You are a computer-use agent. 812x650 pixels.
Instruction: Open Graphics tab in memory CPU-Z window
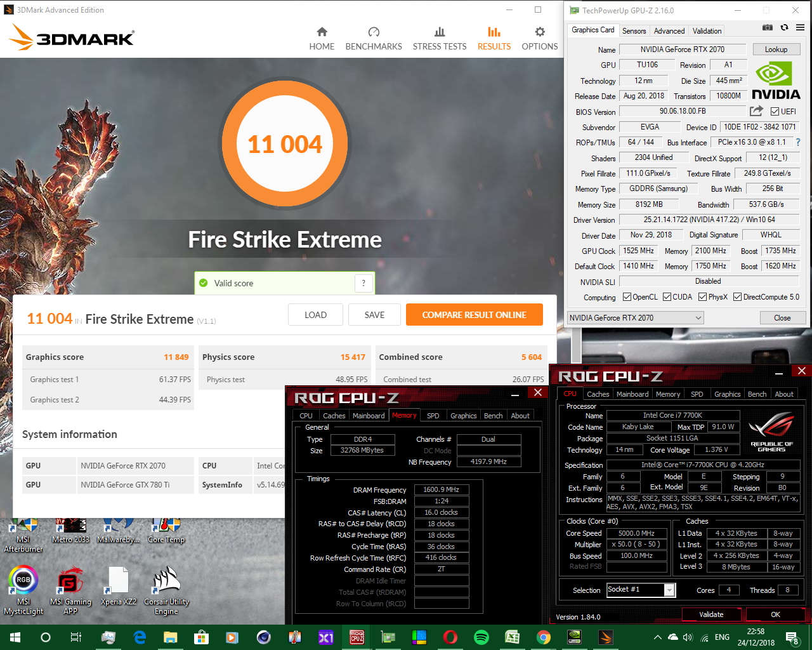[x=463, y=416]
